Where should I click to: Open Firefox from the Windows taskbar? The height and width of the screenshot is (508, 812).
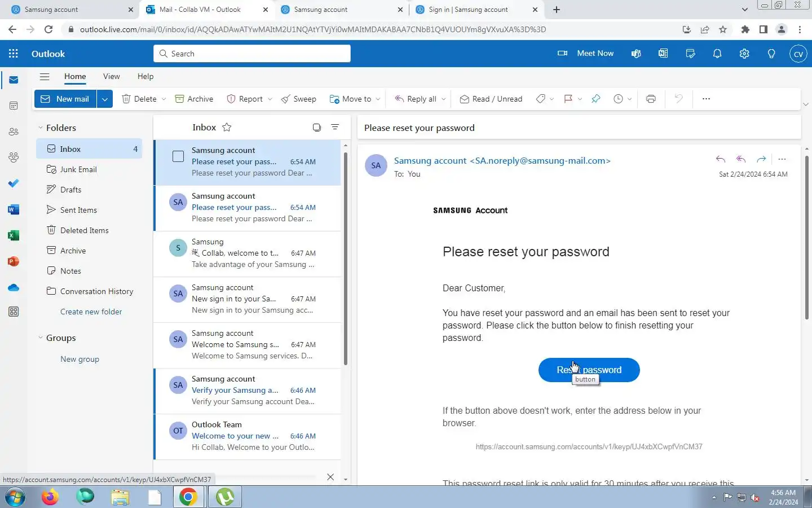click(x=50, y=497)
